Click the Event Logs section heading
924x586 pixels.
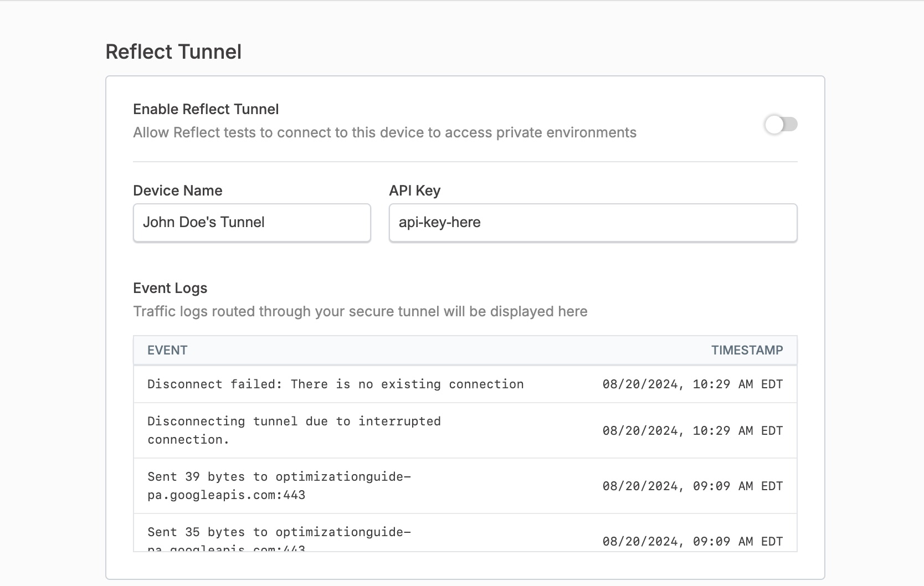[170, 288]
